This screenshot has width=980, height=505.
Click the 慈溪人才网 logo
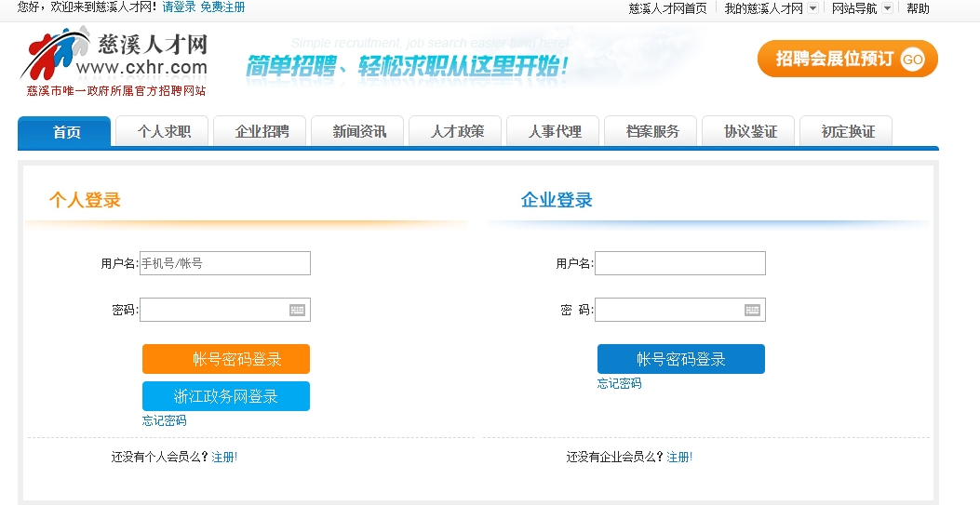coord(115,61)
